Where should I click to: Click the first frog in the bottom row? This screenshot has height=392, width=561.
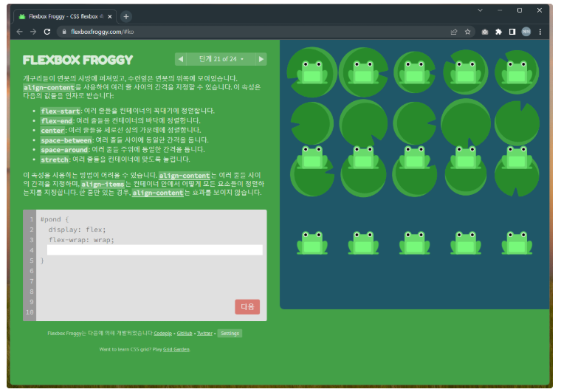[312, 243]
